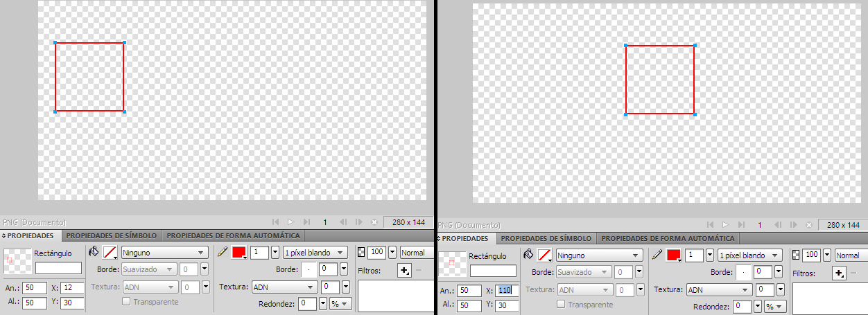This screenshot has height=315, width=868.
Task: Click the stop (x) icon in right window
Action: coord(809,225)
